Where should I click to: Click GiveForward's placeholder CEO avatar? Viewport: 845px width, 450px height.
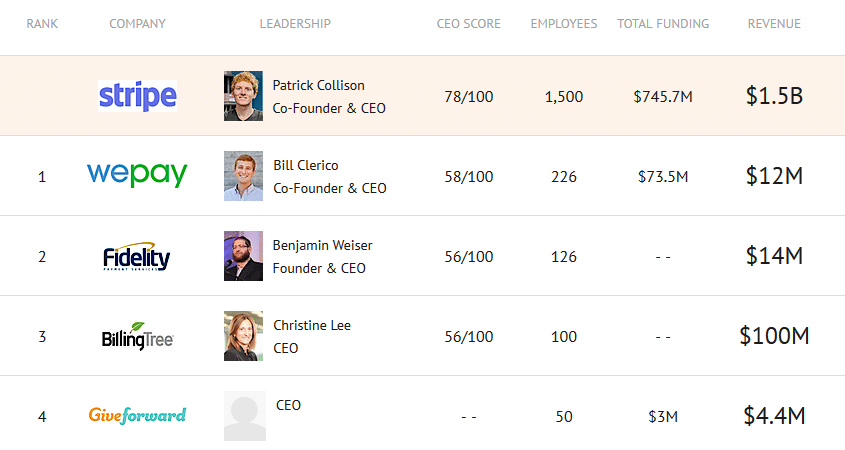(x=244, y=415)
